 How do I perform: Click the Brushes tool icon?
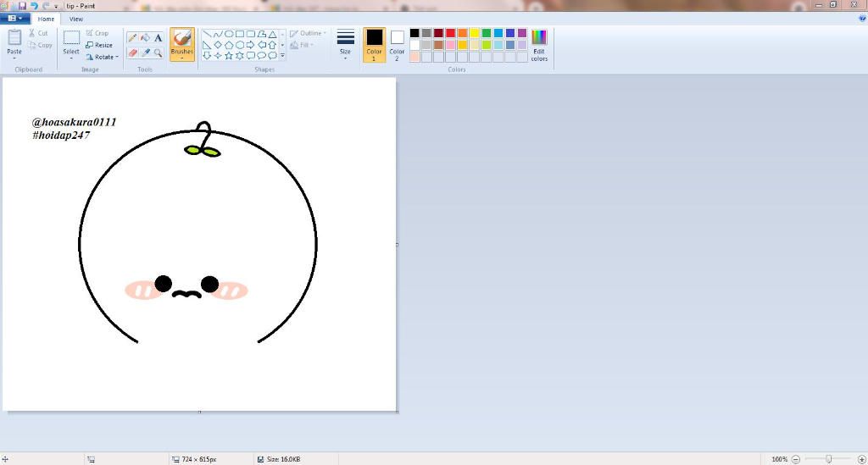182,38
